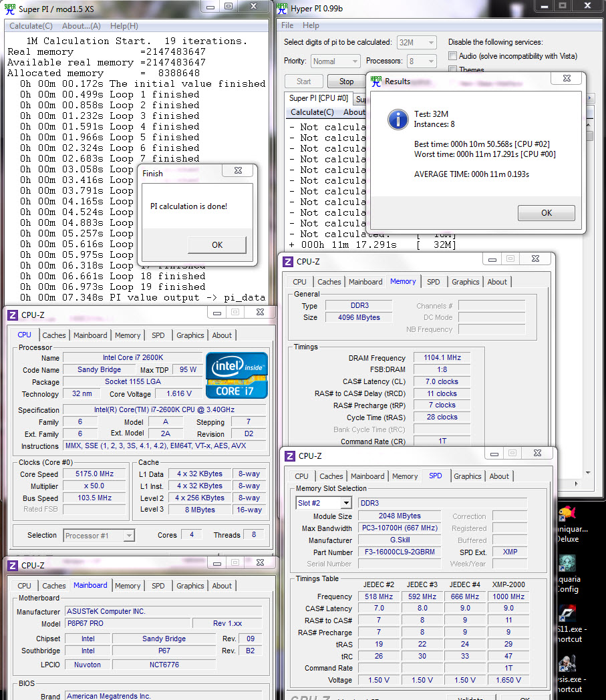Screen dimensions: 606x700
Task: Click the Stop button in Hyper PI
Action: (346, 81)
